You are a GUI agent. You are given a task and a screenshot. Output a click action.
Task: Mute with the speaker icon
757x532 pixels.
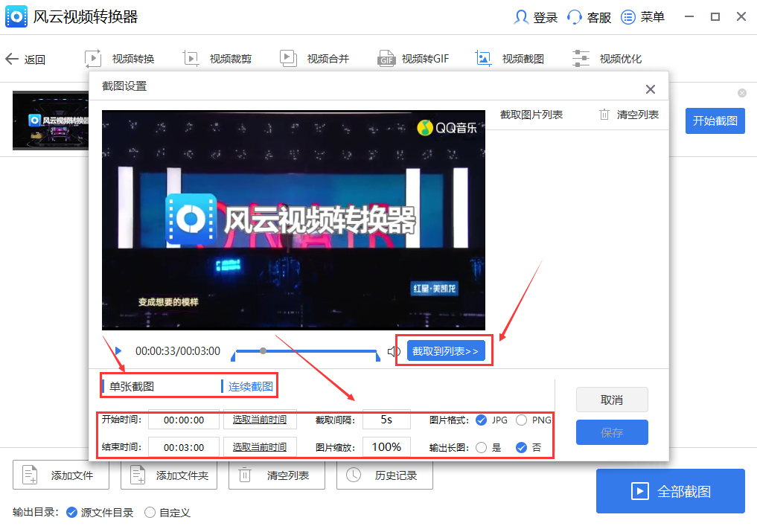[393, 351]
